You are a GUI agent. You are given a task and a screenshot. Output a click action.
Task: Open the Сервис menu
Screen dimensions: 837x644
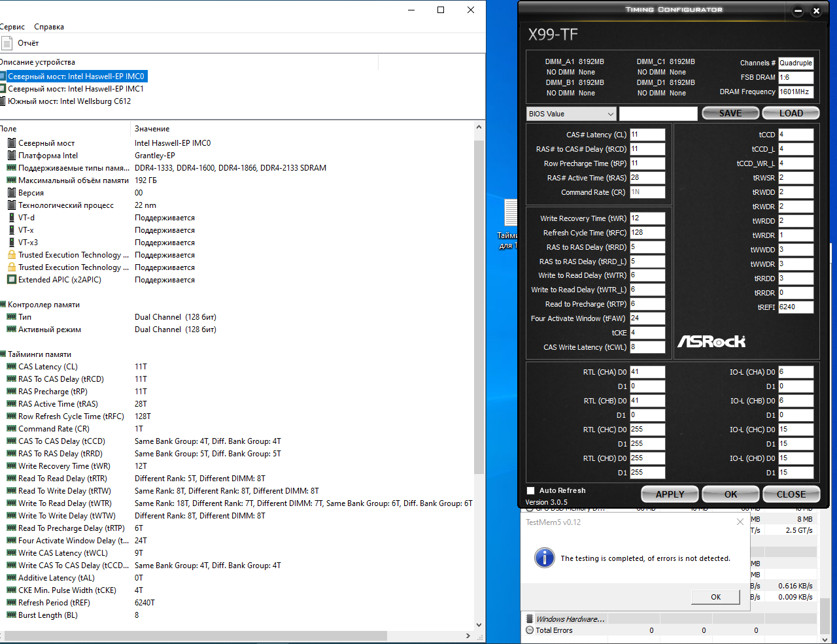pyautogui.click(x=12, y=27)
